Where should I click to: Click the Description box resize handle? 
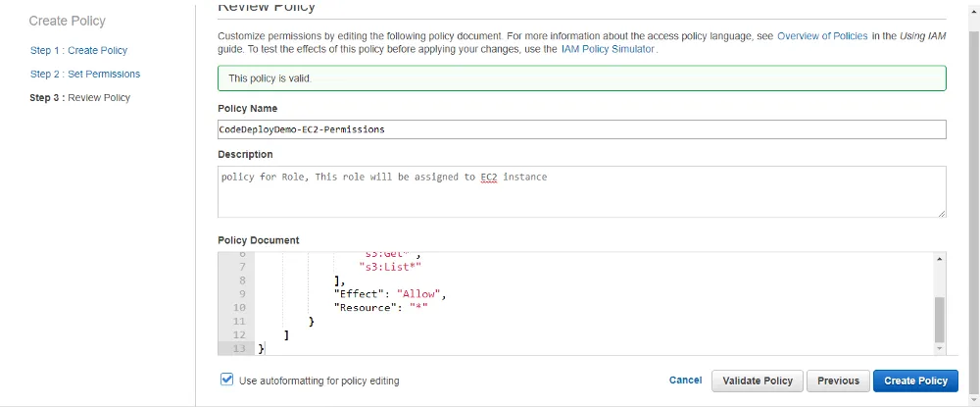click(x=942, y=213)
